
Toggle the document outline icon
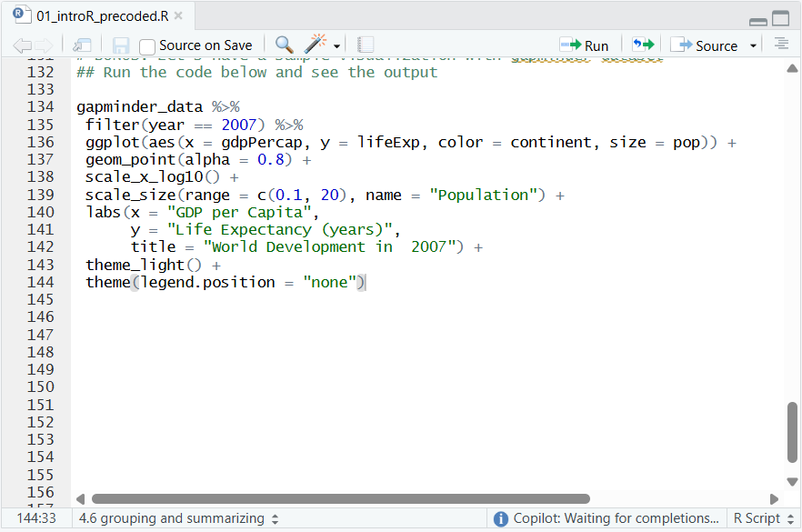pos(781,45)
